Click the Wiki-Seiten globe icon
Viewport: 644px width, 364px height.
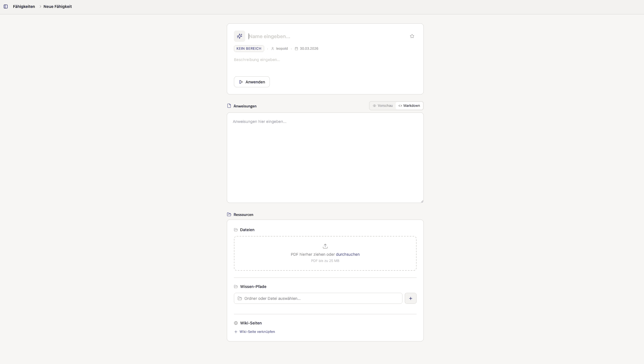[236, 323]
